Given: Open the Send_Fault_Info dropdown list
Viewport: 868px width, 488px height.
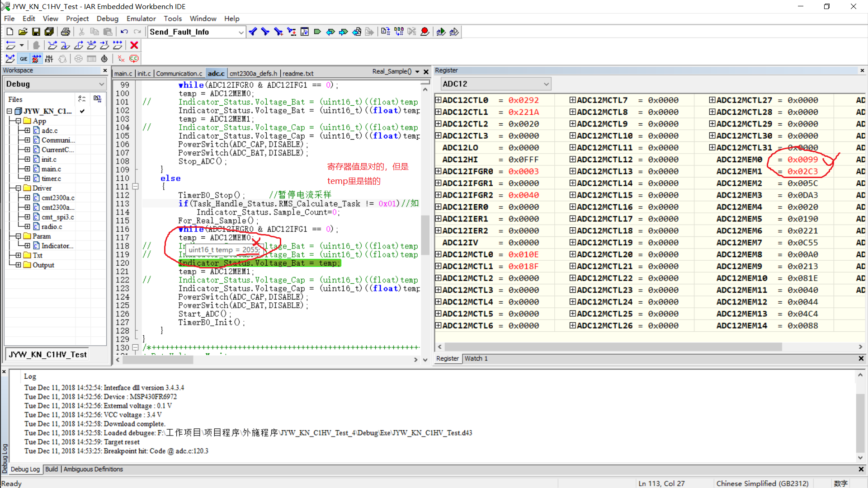Looking at the screenshot, I should 241,32.
